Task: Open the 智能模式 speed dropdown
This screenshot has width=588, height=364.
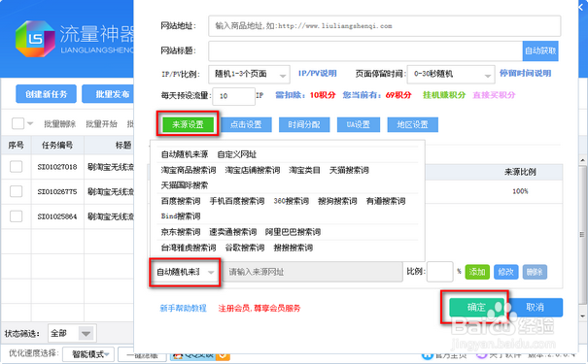Action: tap(88, 354)
